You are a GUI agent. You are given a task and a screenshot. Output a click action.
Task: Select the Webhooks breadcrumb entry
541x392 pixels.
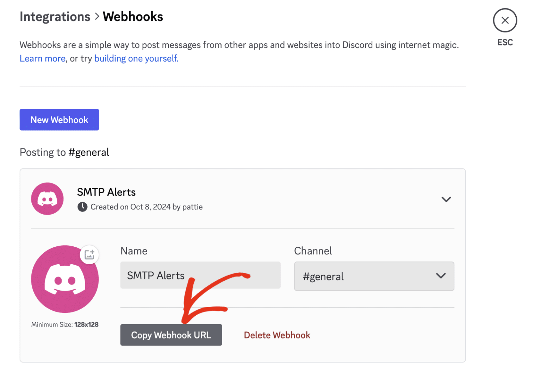click(133, 16)
